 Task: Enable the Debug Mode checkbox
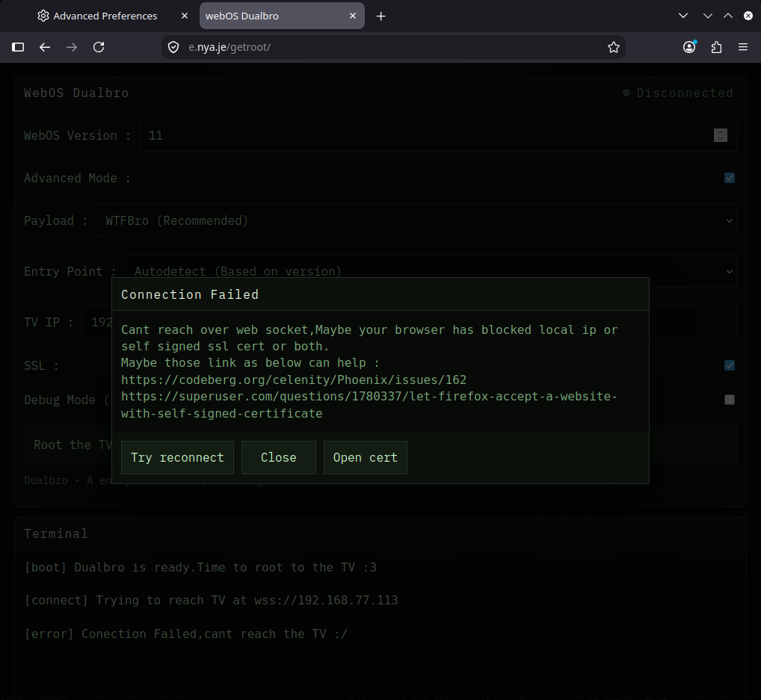click(730, 400)
